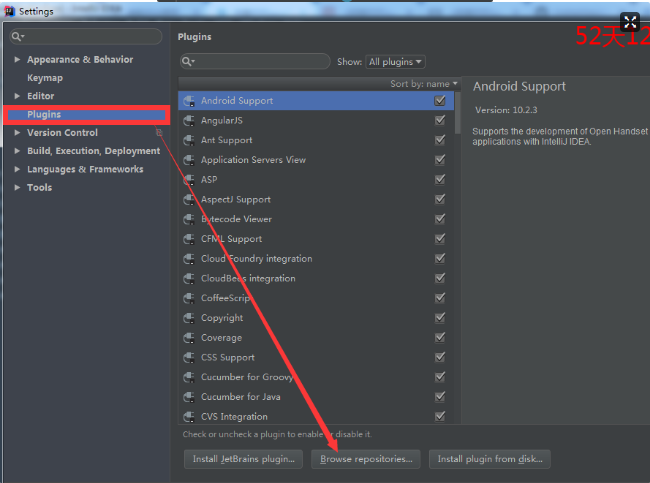This screenshot has height=483, width=650.
Task: Expand Build, Execution, Deployment section
Action: 17,150
